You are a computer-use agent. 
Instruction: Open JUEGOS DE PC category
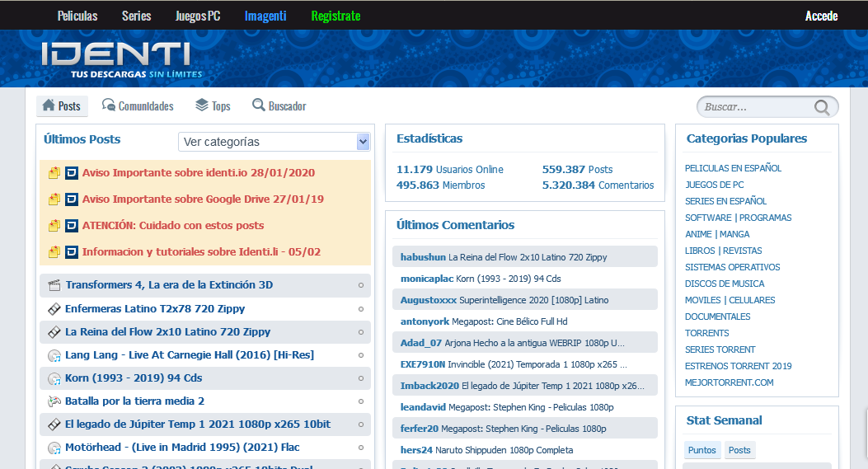point(714,185)
